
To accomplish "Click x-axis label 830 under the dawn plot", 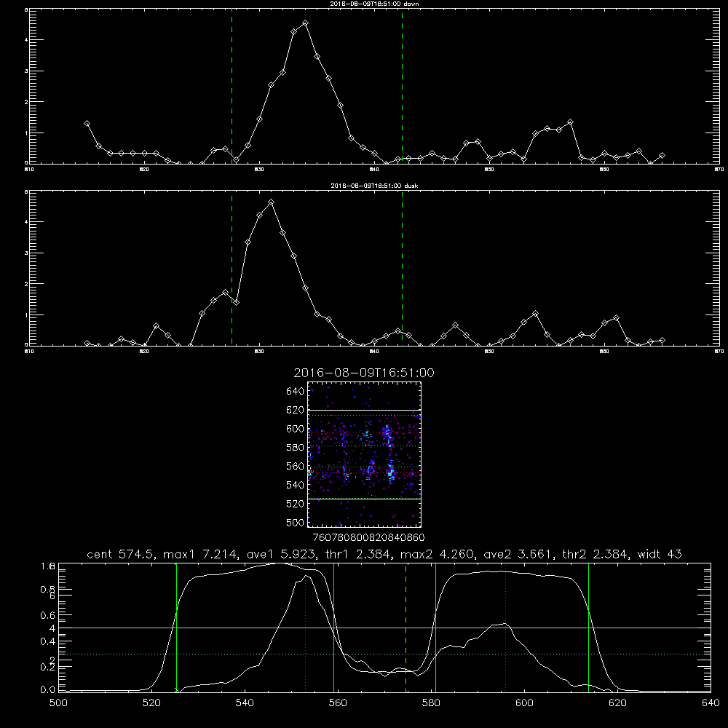I will pos(259,170).
